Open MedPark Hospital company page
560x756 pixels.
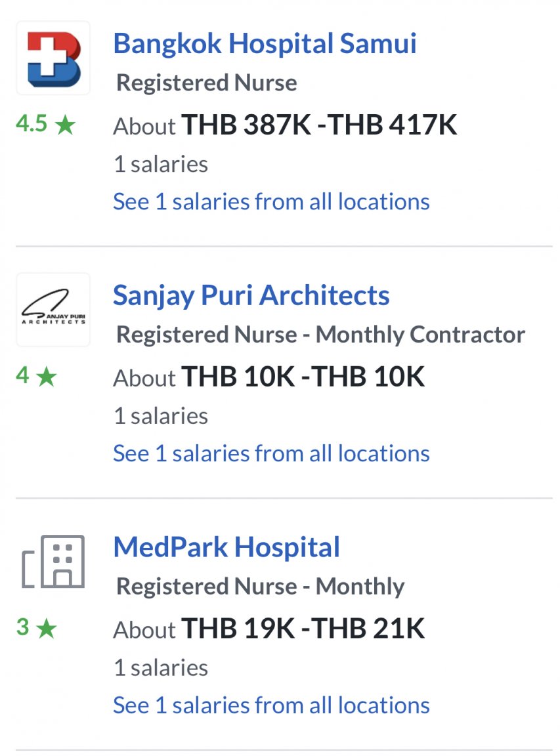coord(226,547)
